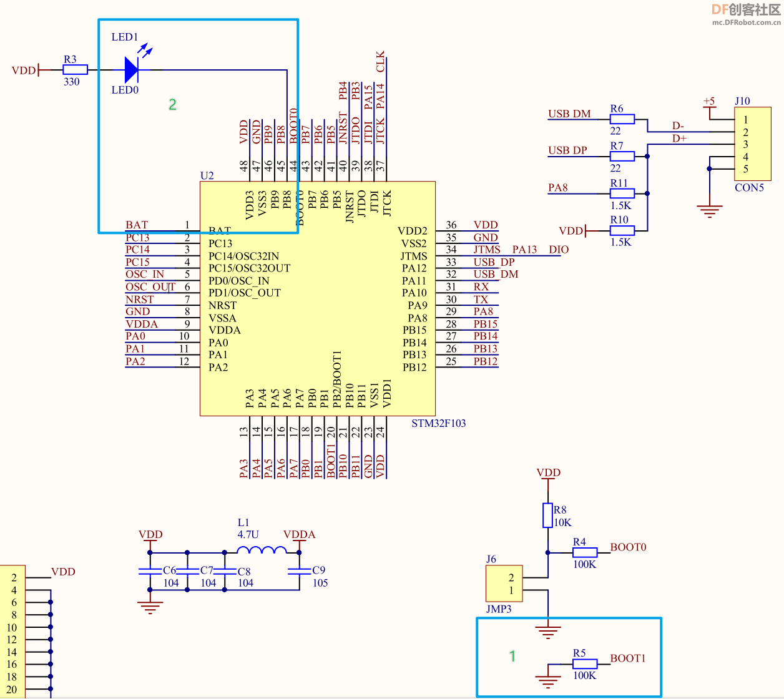The image size is (784, 699).
Task: Select the ground symbol left of R5
Action: (547, 681)
